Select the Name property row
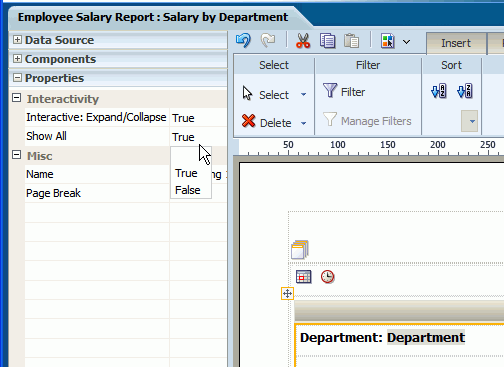 [126, 174]
